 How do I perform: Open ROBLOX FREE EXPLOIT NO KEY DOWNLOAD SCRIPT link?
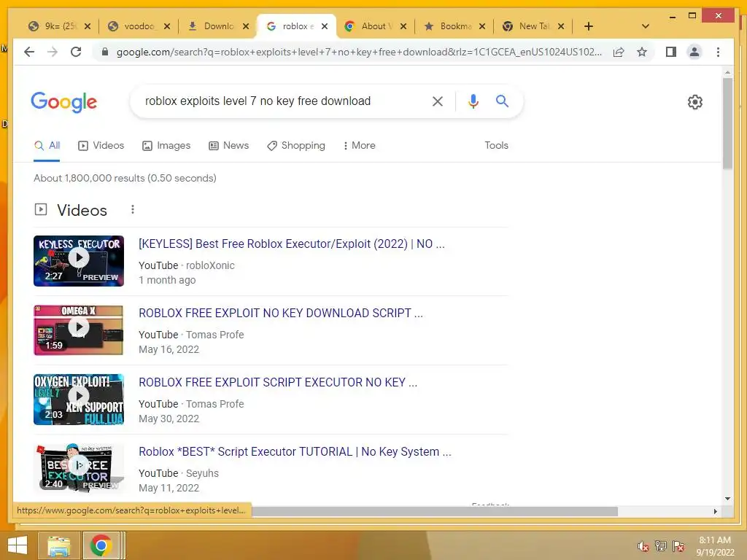pyautogui.click(x=281, y=313)
